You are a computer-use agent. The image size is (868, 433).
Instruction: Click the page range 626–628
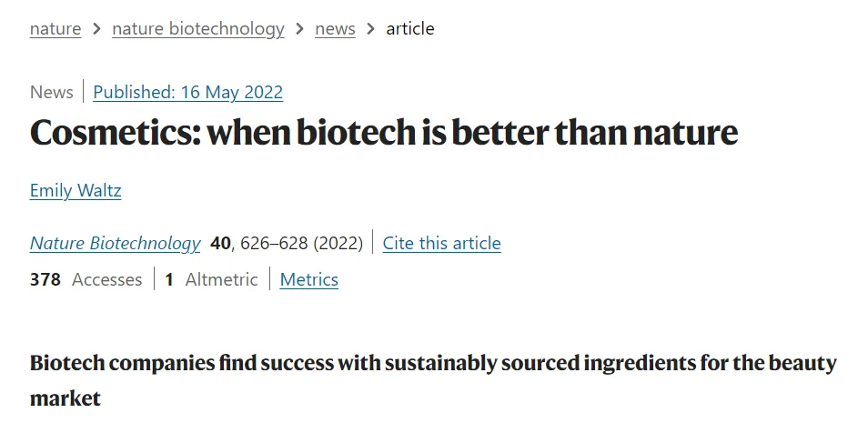click(273, 243)
